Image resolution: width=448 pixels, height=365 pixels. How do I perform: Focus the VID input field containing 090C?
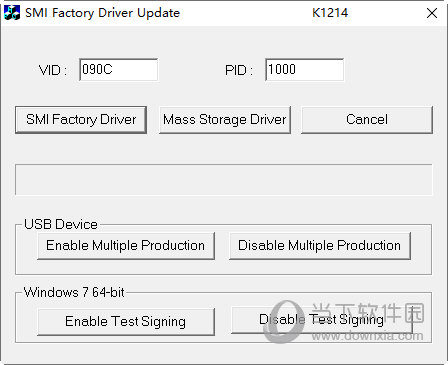point(119,70)
